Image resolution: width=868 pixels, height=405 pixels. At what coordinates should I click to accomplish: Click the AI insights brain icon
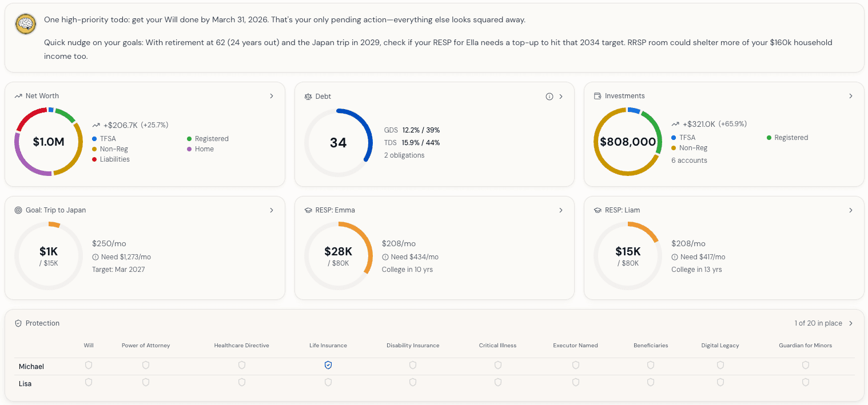tap(25, 24)
